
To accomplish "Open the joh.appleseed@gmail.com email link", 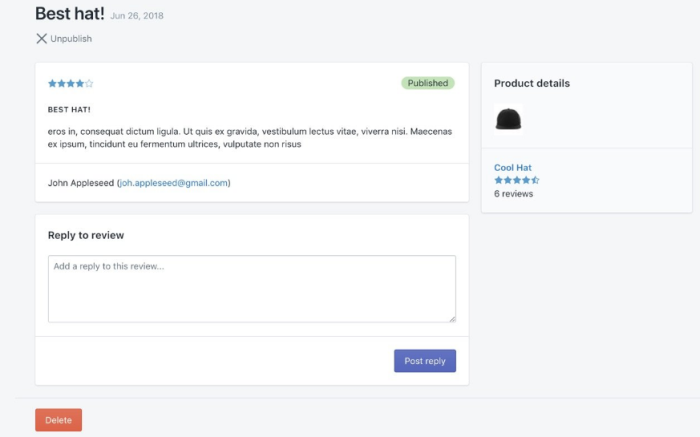I will 174,183.
